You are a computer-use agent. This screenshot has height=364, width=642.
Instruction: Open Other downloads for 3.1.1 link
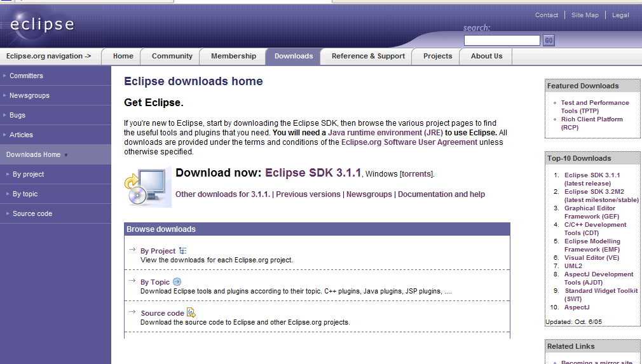pyautogui.click(x=222, y=194)
